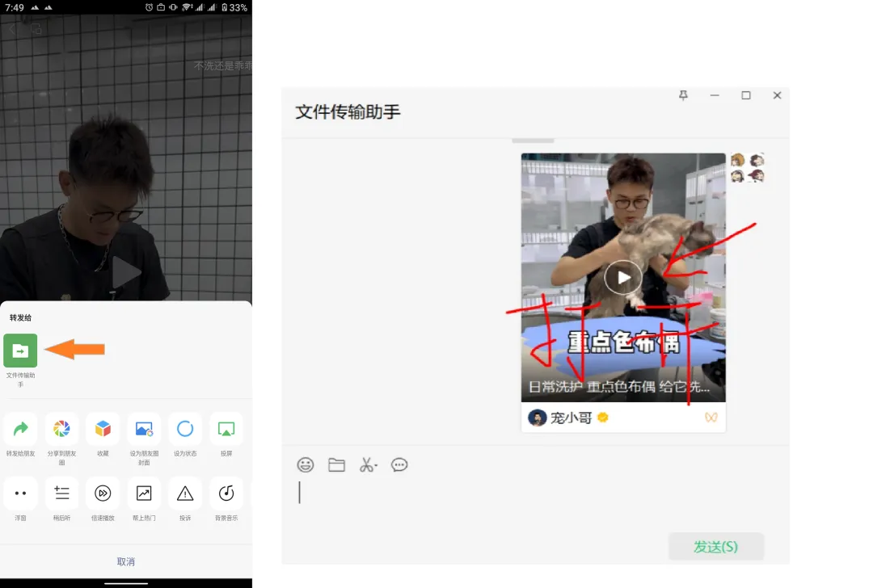Toggle 背景音乐 background music
873x588 pixels.
click(x=226, y=493)
